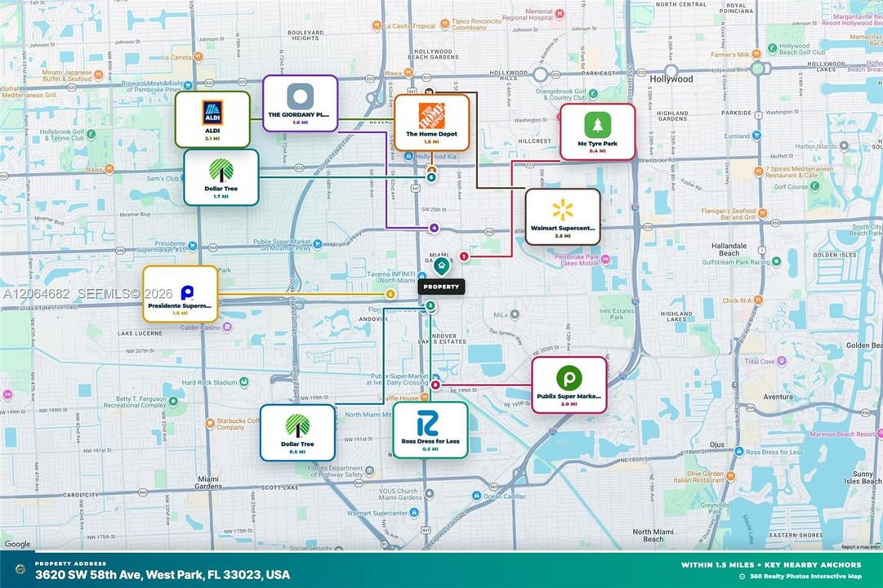Click the Hard Rock Stadium pin
This screenshot has height=588, width=883.
244,382
